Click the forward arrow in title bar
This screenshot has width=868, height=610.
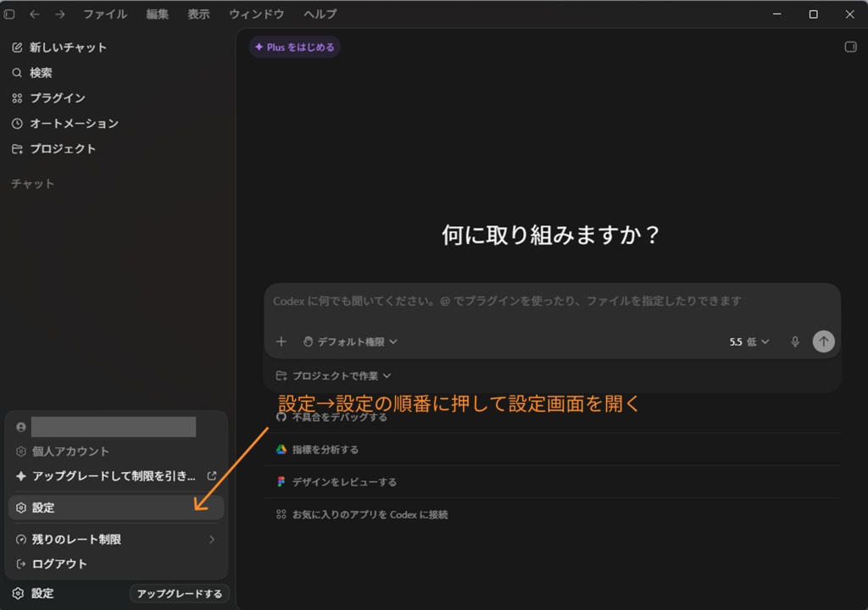(x=60, y=14)
